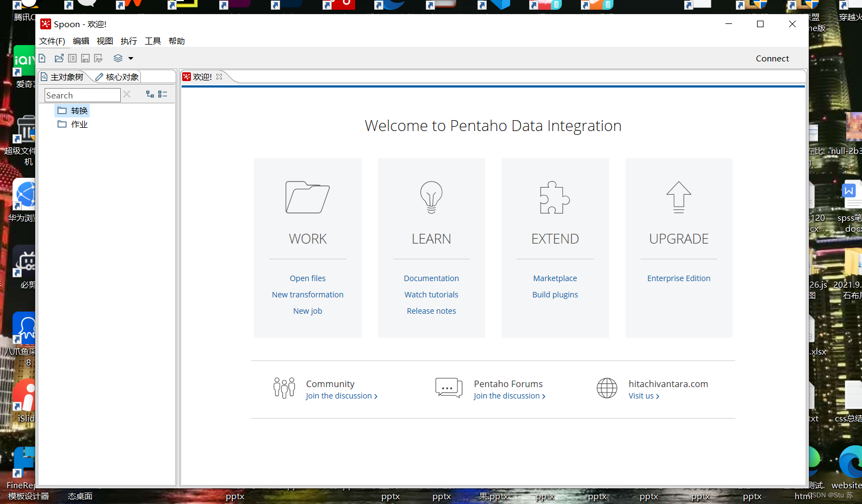Open the 文件(F) menu
862x504 pixels.
(x=52, y=41)
